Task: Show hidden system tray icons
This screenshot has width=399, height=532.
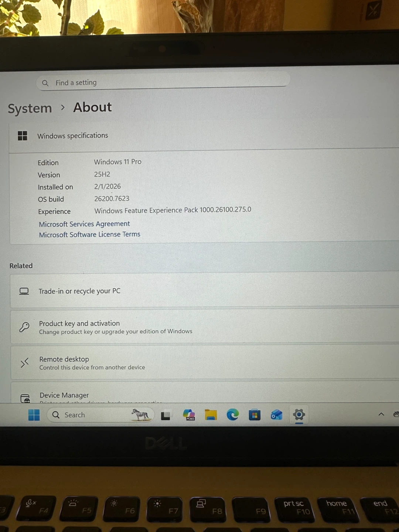Action: coord(381,415)
